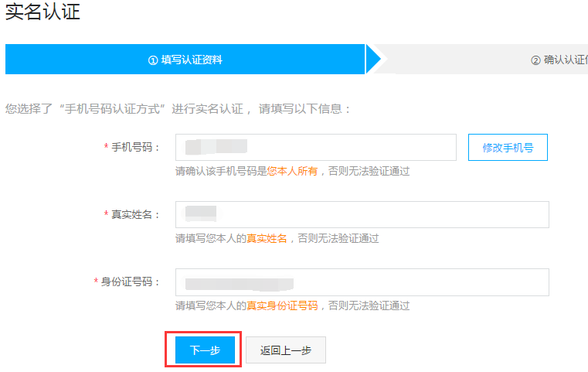The height and width of the screenshot is (372, 588).
Task: Click the blue 下一步 button
Action: point(205,350)
